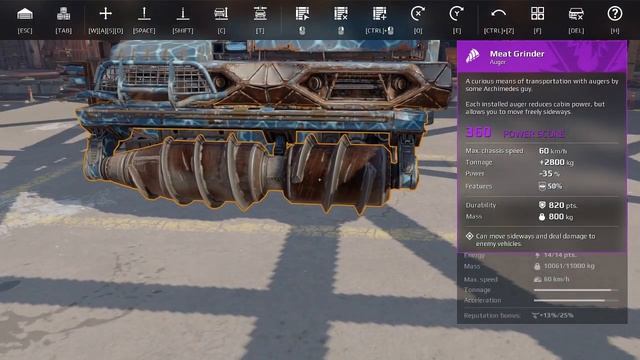Open help question mark icon
The image size is (640, 360).
point(615,14)
